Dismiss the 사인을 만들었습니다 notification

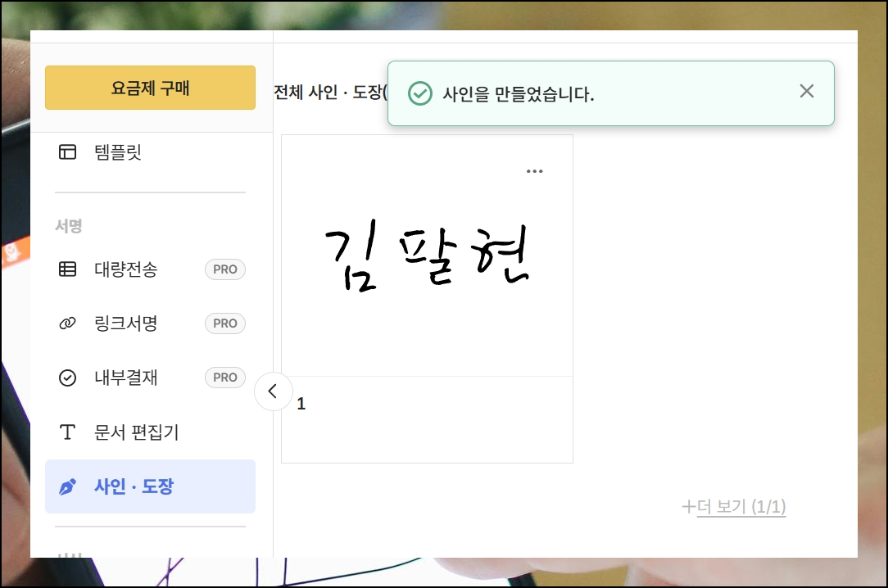click(806, 91)
